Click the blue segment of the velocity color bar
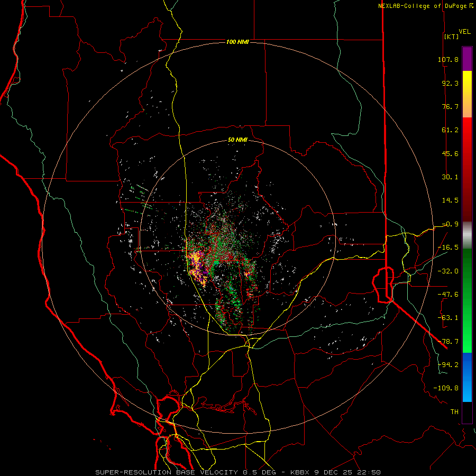Image resolution: width=476 pixels, height=476 pixels. click(x=467, y=377)
